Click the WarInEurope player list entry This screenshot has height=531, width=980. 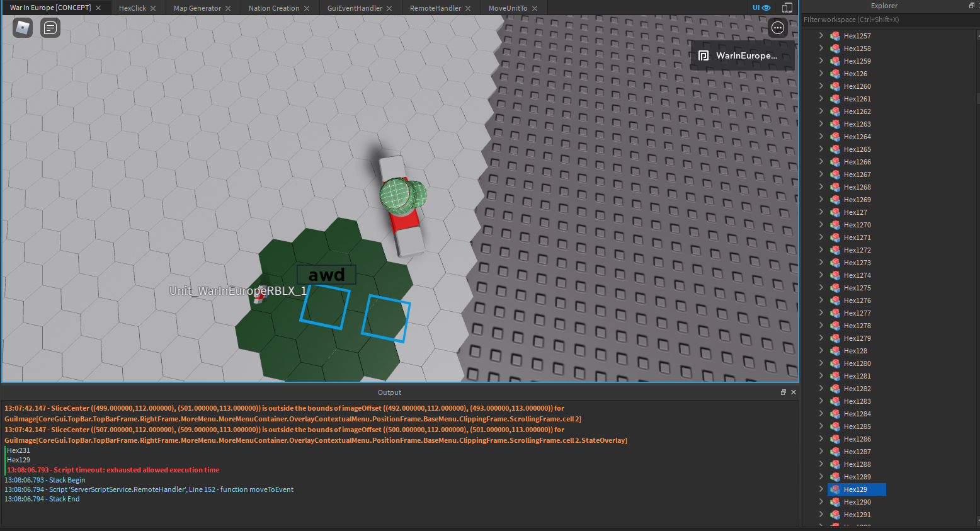point(743,55)
